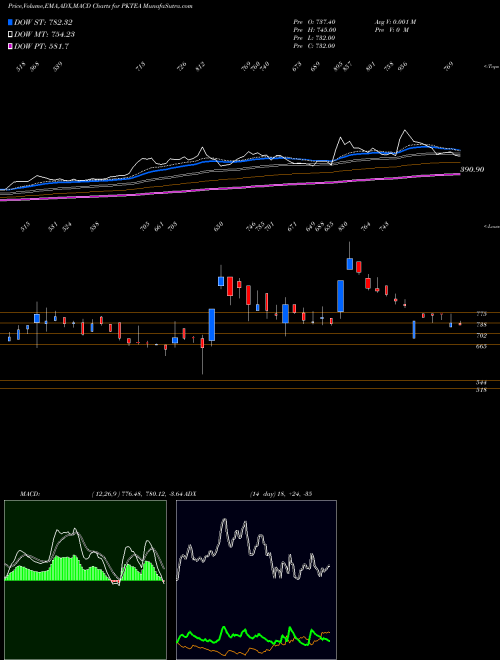Click the 'Pre O: 737.40' value
This screenshot has width=500, height=660.
[314, 22]
